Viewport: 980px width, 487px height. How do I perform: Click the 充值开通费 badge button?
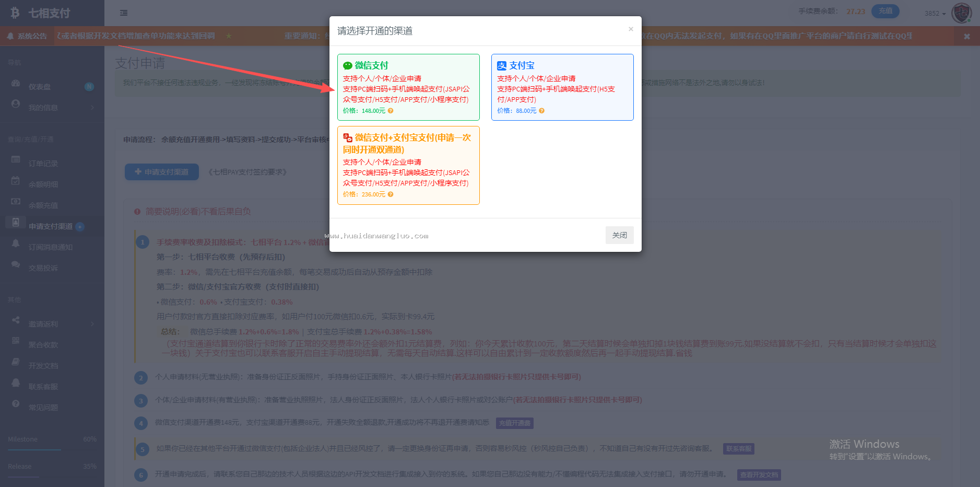coord(515,423)
